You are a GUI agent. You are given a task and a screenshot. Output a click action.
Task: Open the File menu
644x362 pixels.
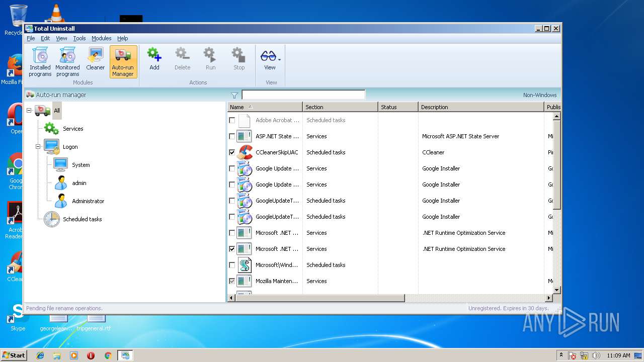[x=31, y=38]
